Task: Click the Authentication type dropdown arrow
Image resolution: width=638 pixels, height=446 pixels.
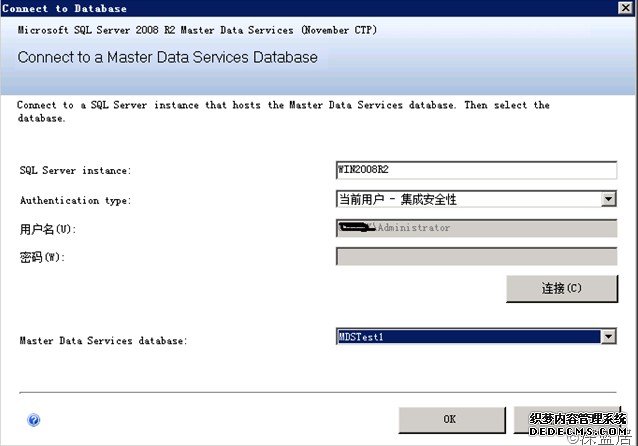Action: (608, 199)
